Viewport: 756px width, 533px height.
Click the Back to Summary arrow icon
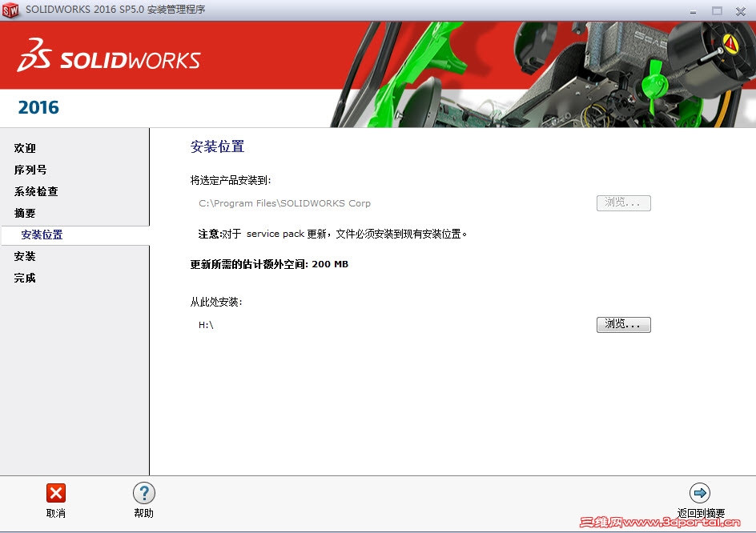click(700, 493)
